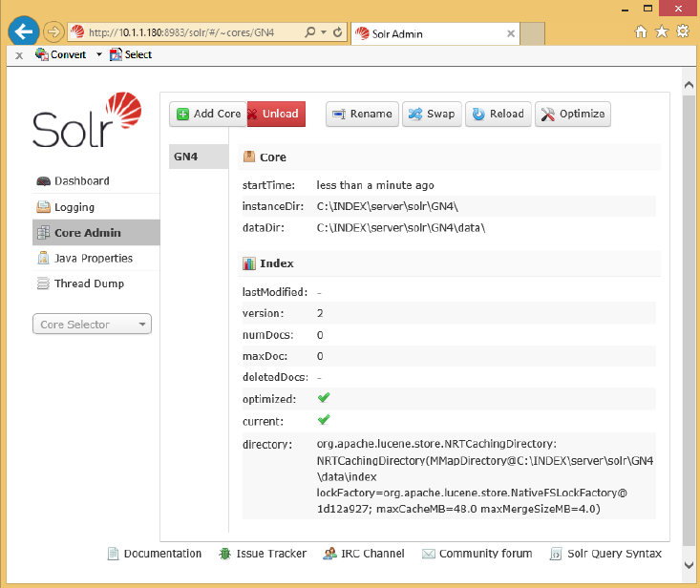Click the Core Admin grid icon
Screen dimensions: 700x588
pos(43,233)
